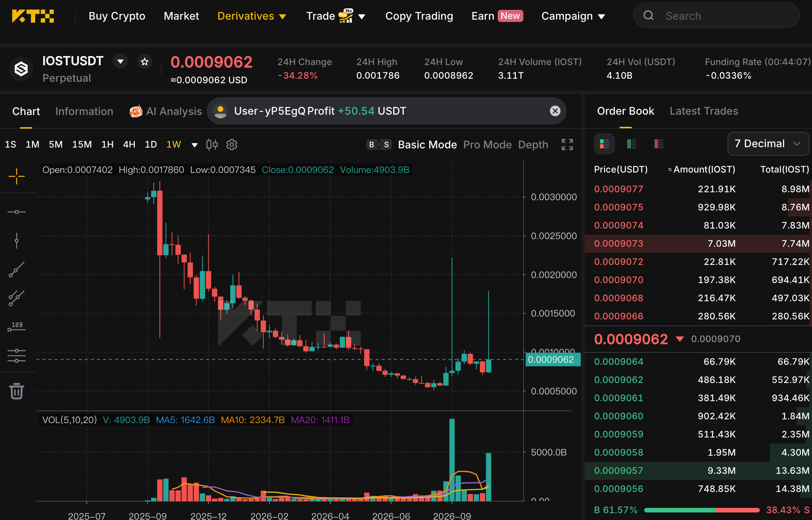Open the 7 Decimal precision dropdown
The height and width of the screenshot is (520, 812).
768,144
